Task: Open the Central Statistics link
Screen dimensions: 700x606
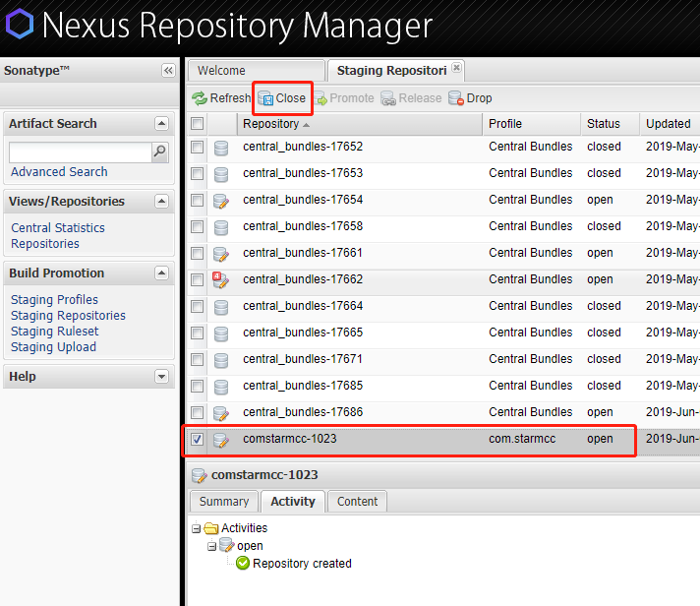Action: click(x=58, y=228)
